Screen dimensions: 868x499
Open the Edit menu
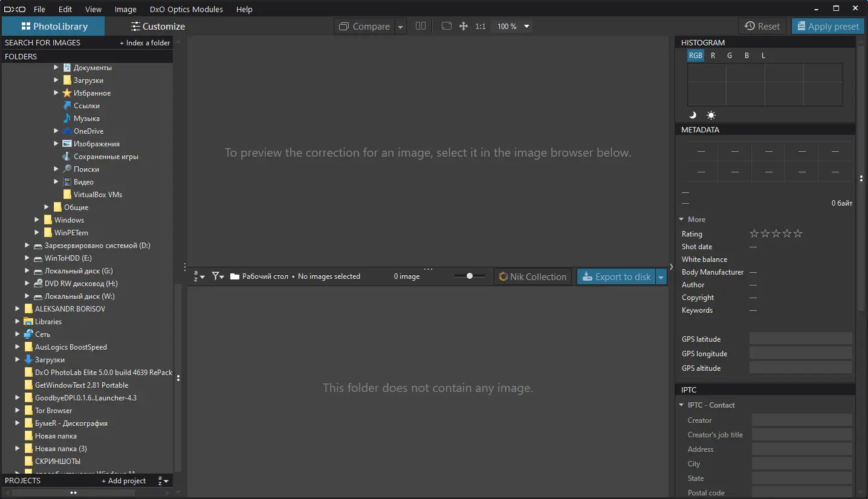[x=65, y=9]
